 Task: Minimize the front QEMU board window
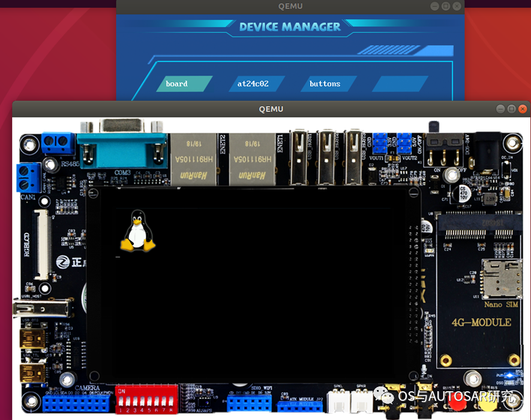[x=500, y=109]
